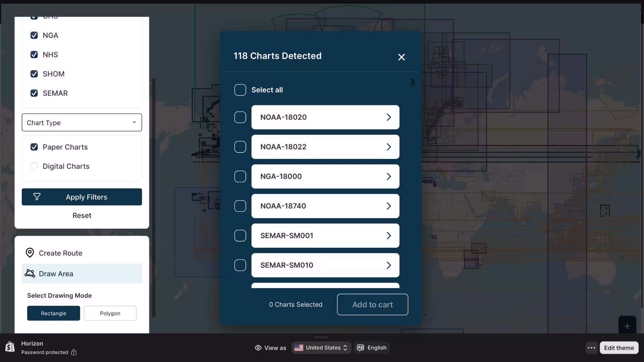
Task: Close the Charts Detected dialog
Action: [x=401, y=57]
